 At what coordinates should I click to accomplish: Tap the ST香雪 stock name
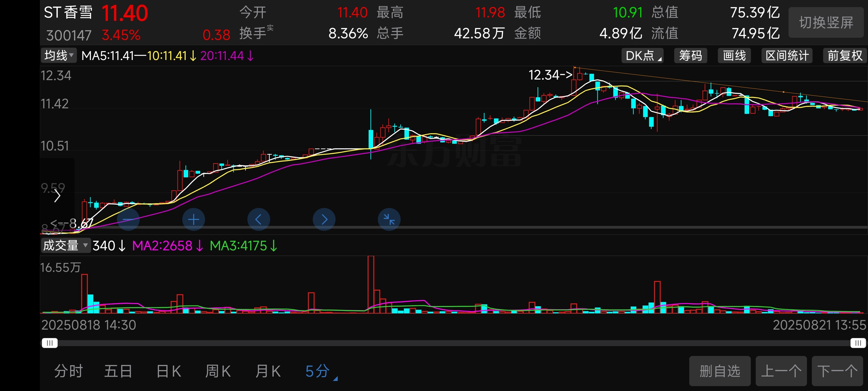point(68,13)
